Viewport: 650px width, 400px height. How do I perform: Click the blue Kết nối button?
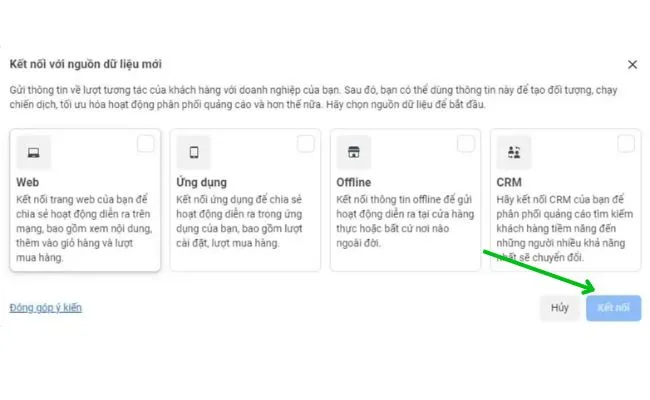pos(613,308)
